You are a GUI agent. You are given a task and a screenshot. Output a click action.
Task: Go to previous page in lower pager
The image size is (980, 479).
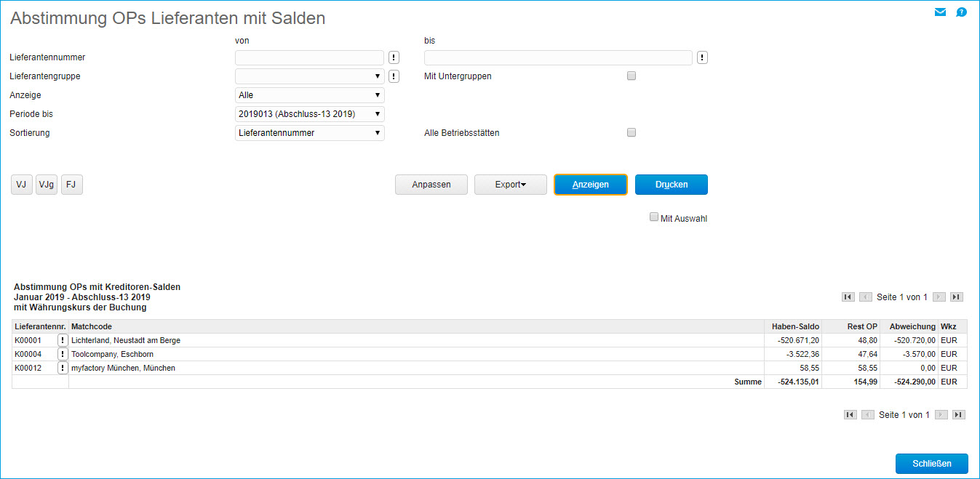tap(867, 414)
